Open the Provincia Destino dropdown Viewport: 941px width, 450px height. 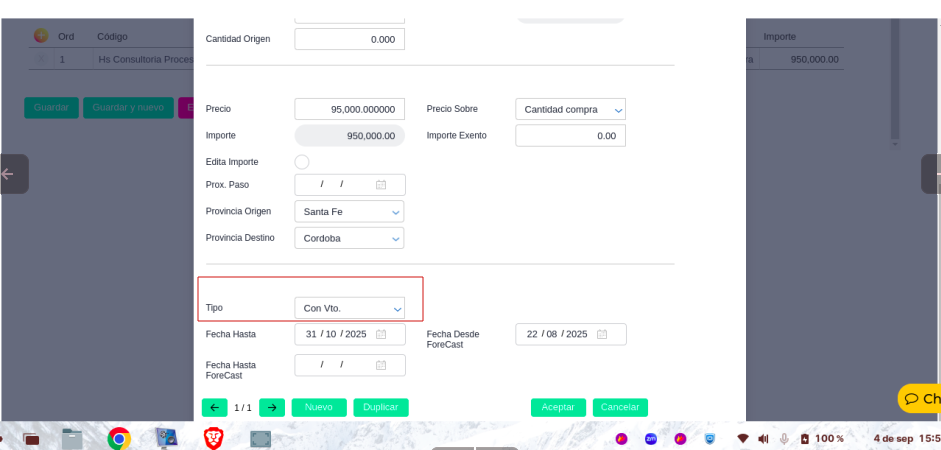click(x=349, y=239)
